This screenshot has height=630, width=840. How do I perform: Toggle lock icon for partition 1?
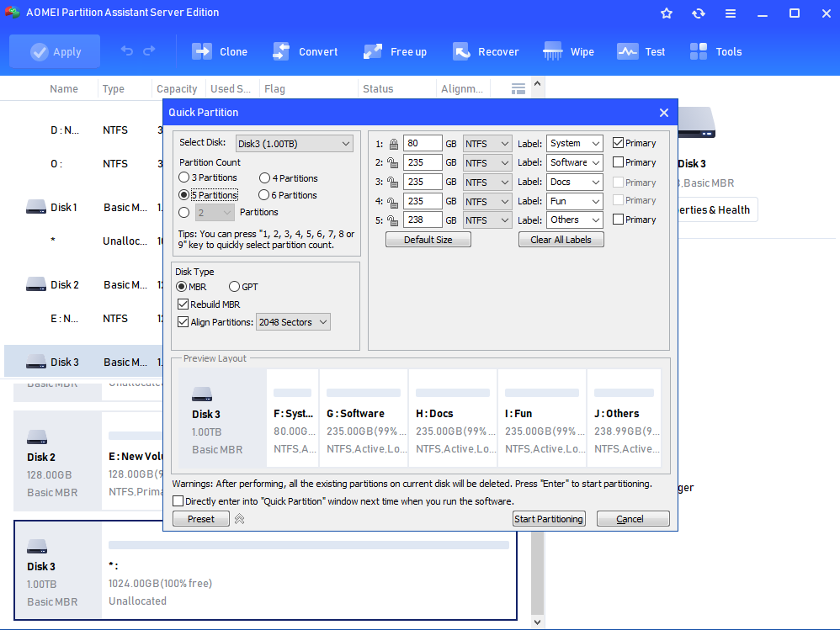click(x=394, y=144)
